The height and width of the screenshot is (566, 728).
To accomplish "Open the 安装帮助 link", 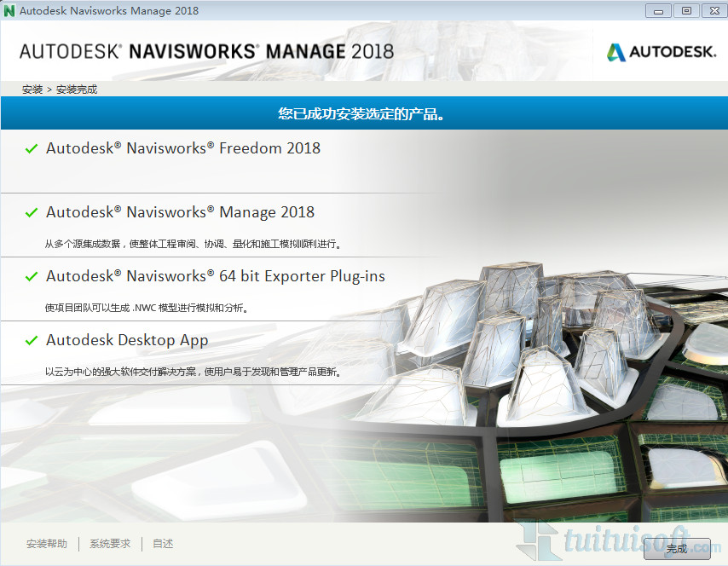I will 47,544.
